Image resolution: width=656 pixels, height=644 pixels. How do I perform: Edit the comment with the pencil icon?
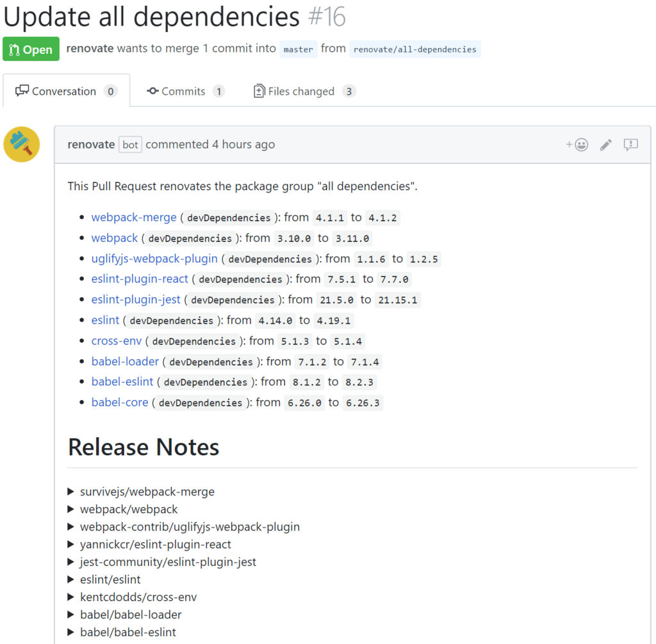coord(606,145)
